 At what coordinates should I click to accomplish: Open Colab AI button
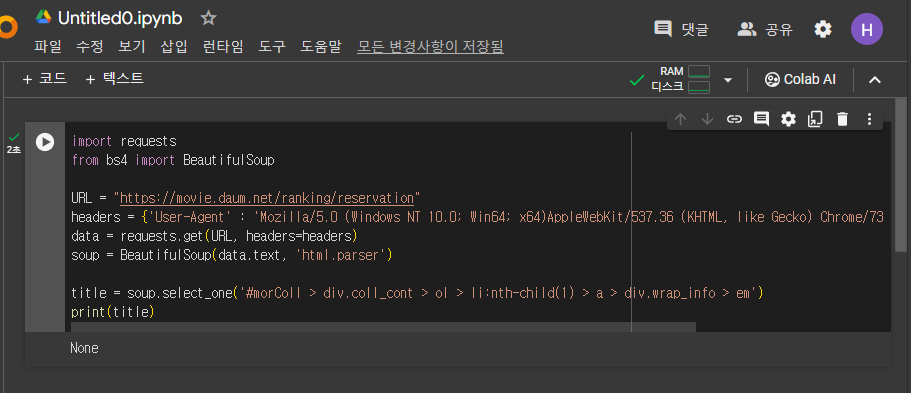click(x=800, y=80)
